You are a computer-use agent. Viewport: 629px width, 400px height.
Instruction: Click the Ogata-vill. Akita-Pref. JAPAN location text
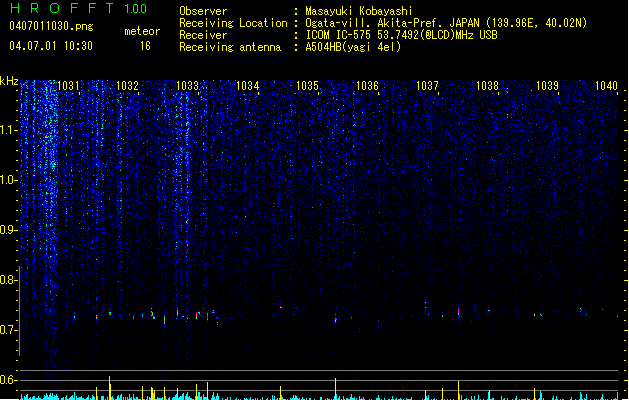tap(446, 23)
